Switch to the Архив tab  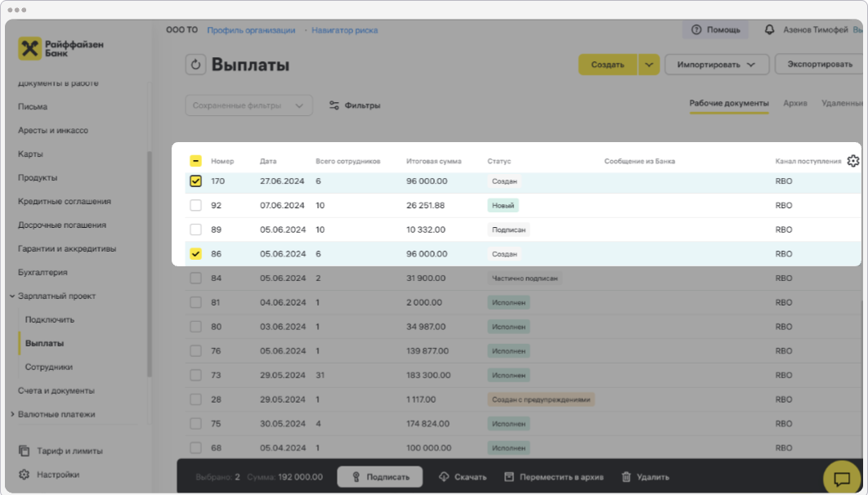pyautogui.click(x=794, y=104)
